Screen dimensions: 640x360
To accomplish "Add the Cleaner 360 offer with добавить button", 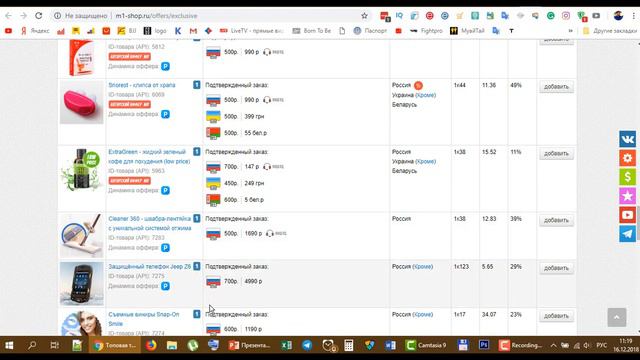I will coord(556,220).
